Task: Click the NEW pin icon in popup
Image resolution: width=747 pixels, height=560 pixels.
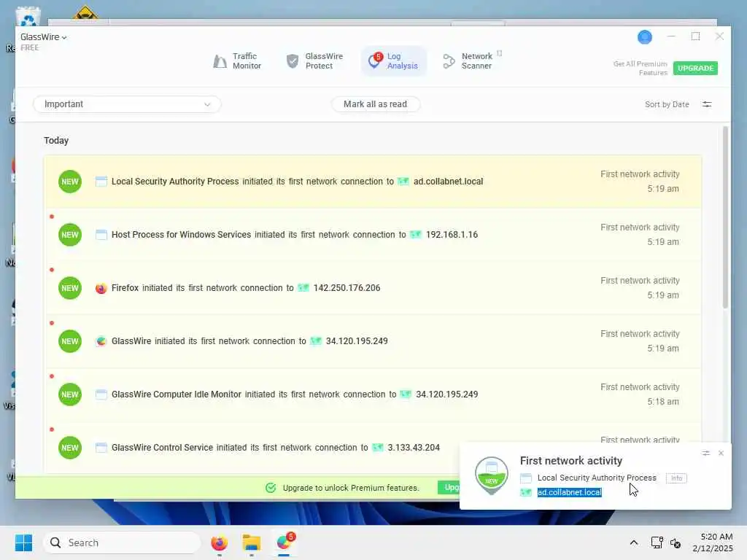Action: (x=492, y=475)
